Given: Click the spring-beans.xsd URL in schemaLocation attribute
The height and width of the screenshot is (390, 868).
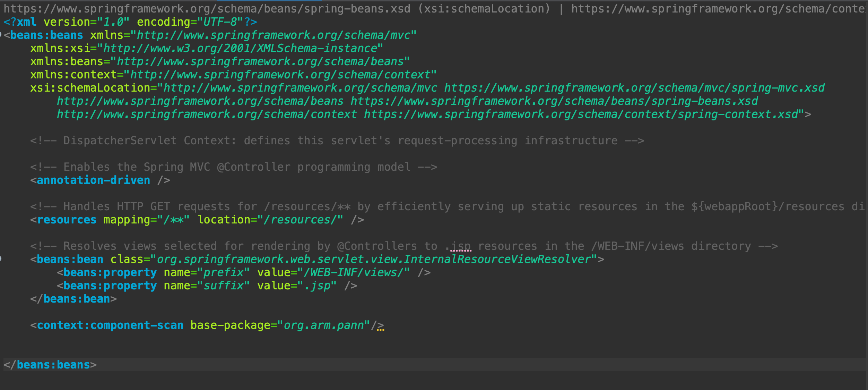Looking at the screenshot, I should coord(554,101).
